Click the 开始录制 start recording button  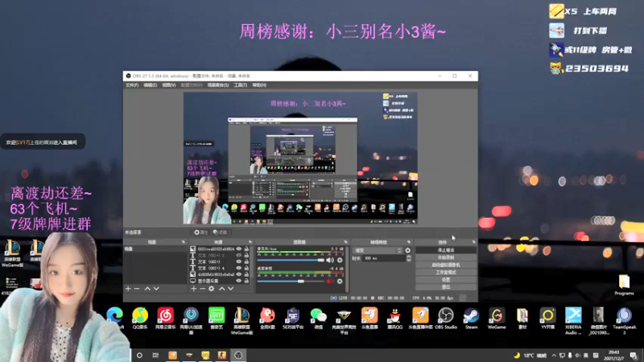[446, 257]
